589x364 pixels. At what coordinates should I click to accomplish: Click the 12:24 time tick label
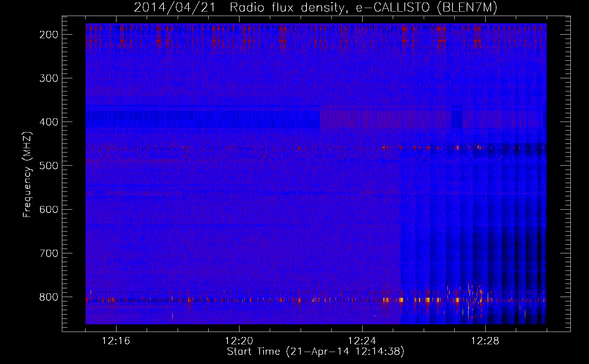[362, 341]
